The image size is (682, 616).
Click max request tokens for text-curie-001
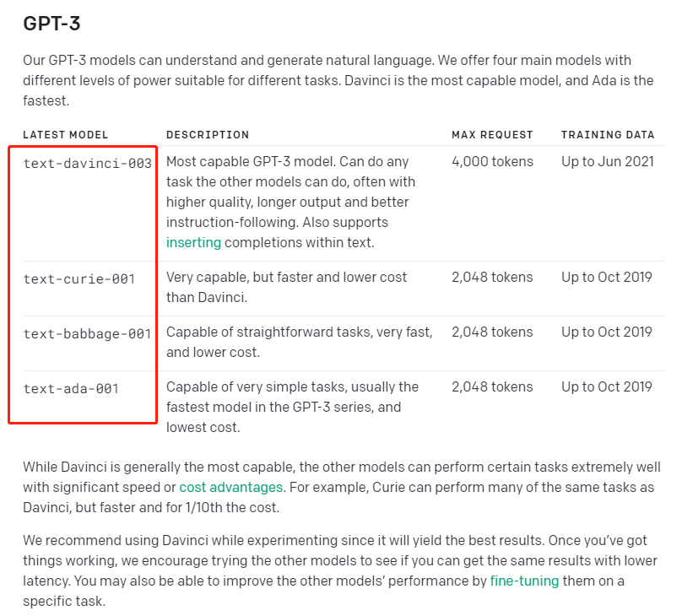click(x=492, y=277)
